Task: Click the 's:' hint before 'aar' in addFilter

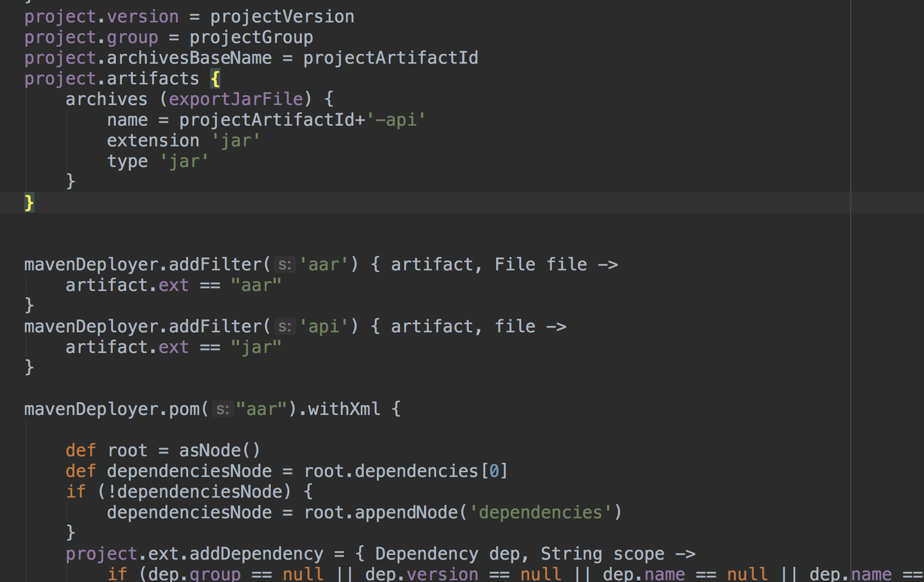Action: click(285, 265)
